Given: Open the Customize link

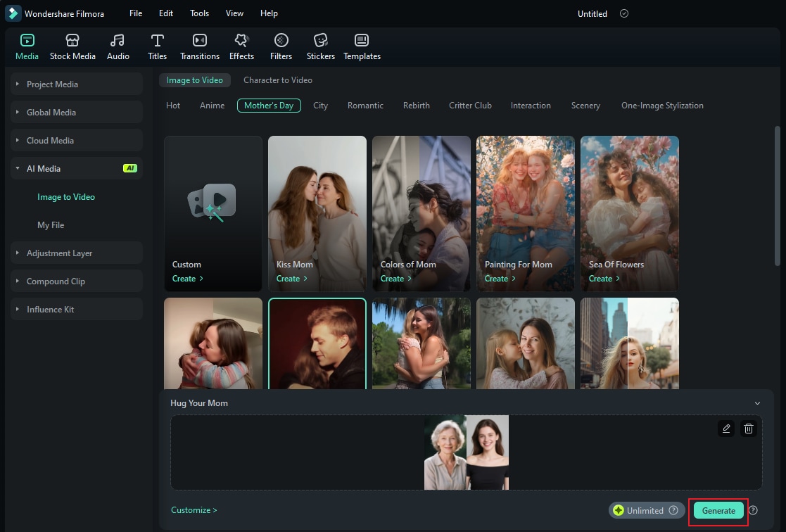Looking at the screenshot, I should pos(194,510).
